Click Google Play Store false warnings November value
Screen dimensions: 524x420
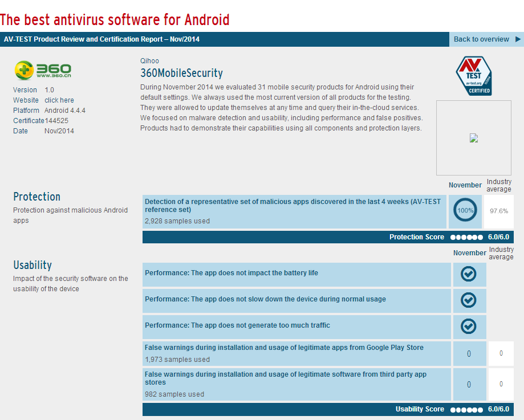pos(469,354)
